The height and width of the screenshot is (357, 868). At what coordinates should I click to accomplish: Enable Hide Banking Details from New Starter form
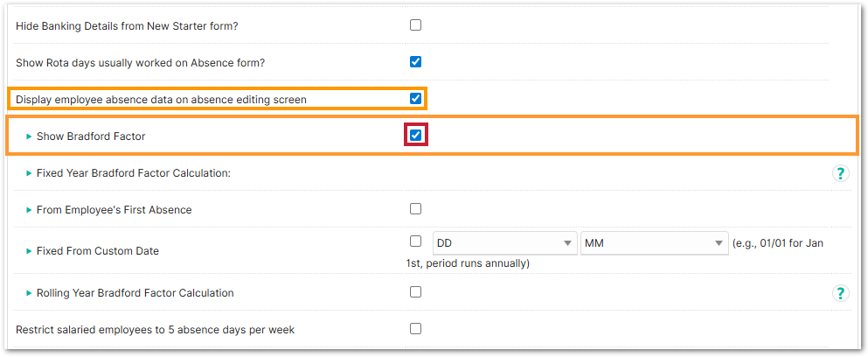coord(416,25)
